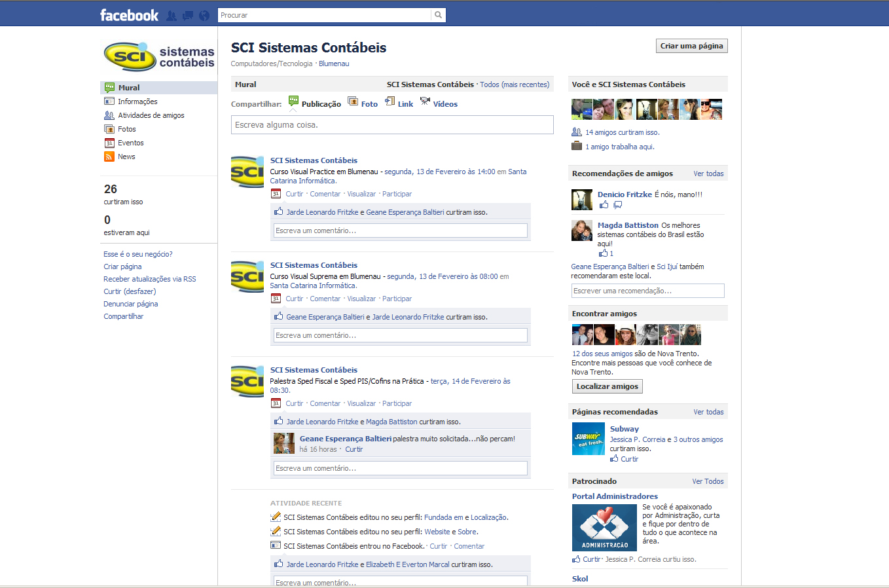Open notifications globe icon
The image size is (889, 588).
pyautogui.click(x=204, y=14)
